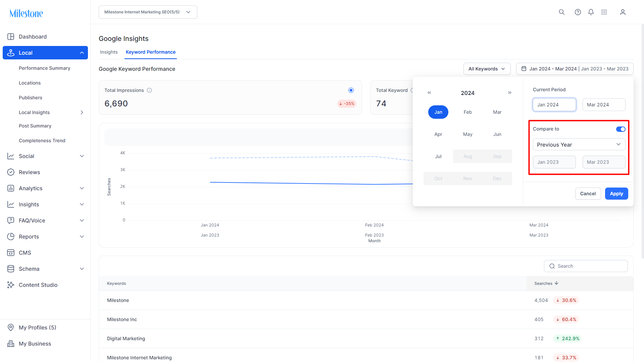Sort by Searches column arrow
The width and height of the screenshot is (644, 362).
pyautogui.click(x=556, y=283)
